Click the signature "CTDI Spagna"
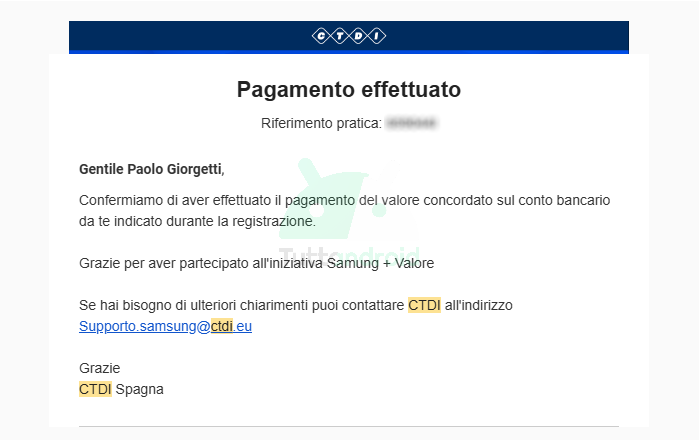This screenshot has height=440, width=699. pos(121,389)
